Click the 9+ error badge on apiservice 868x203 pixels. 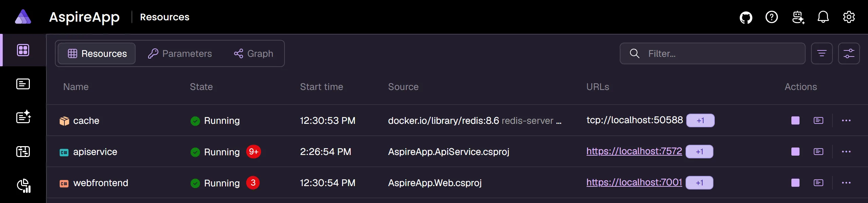pos(254,152)
